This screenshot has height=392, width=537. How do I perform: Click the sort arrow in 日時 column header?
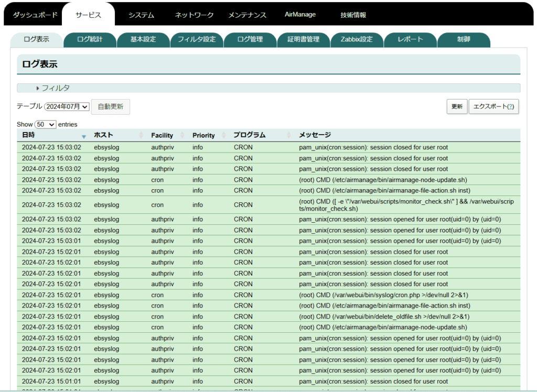tap(84, 136)
